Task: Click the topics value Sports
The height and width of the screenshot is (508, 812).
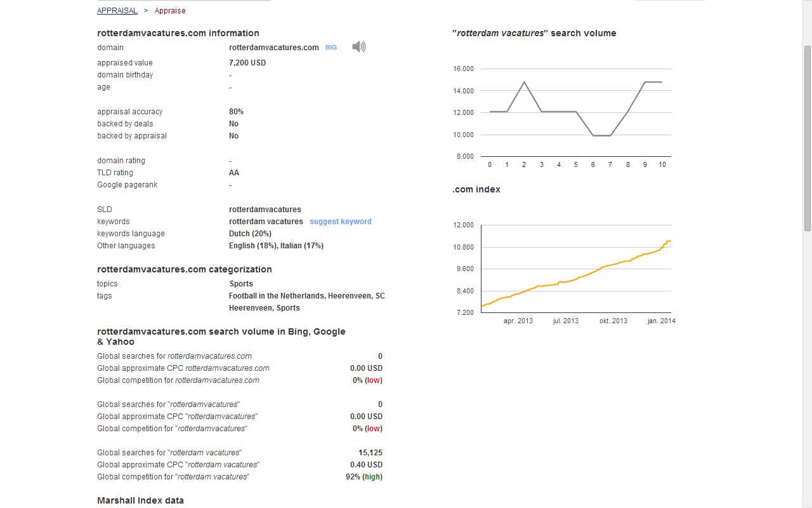Action: coord(241,284)
